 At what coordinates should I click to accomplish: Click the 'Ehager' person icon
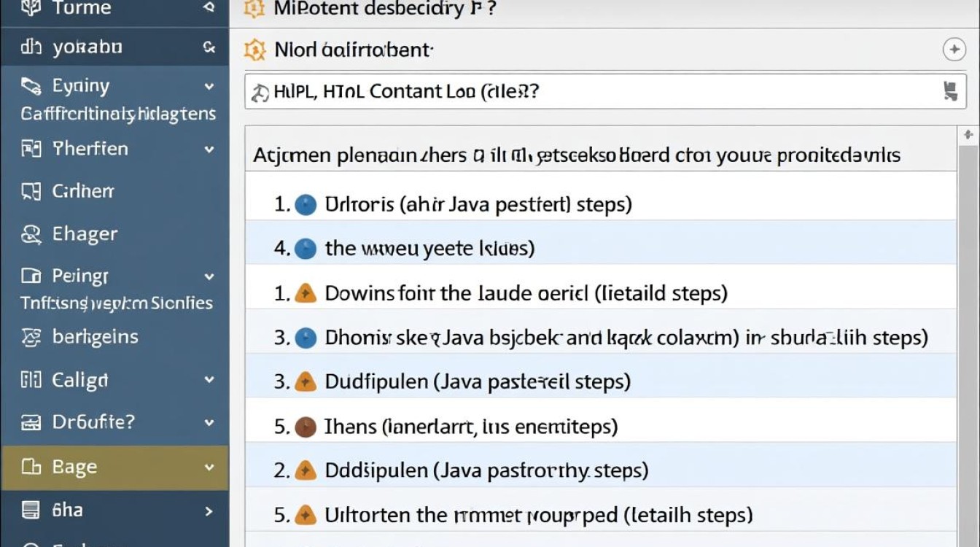pos(31,234)
